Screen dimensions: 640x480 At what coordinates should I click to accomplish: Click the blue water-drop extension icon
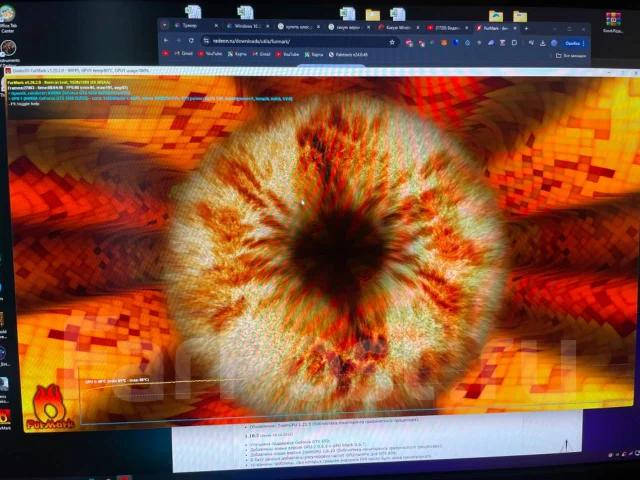(467, 42)
